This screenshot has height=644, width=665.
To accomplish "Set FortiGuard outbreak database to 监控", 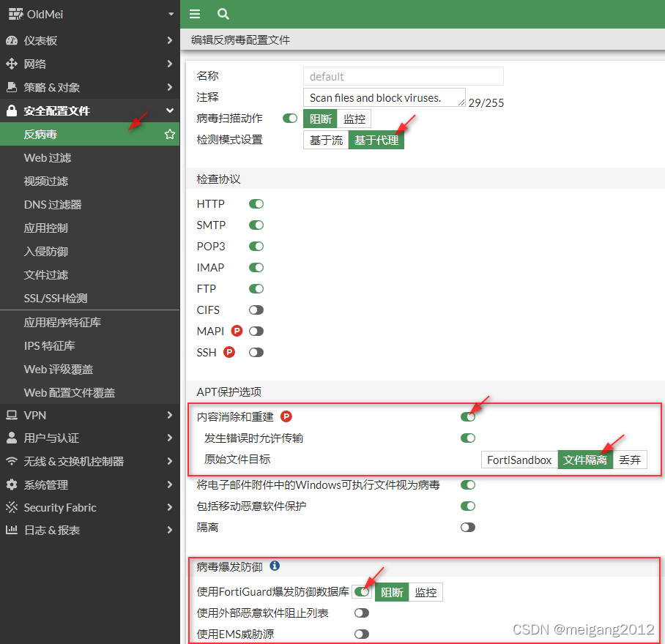I will click(x=426, y=592).
